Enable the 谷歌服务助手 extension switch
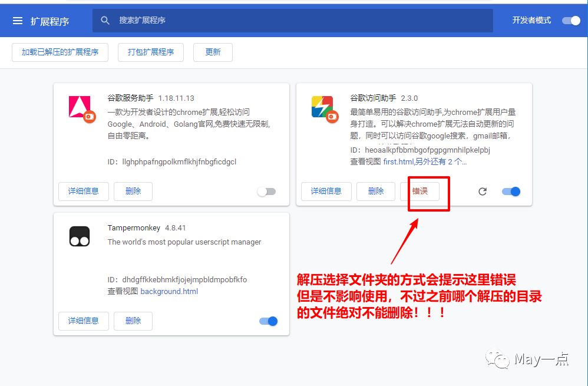Screen dimensions: 588x386 coord(267,192)
